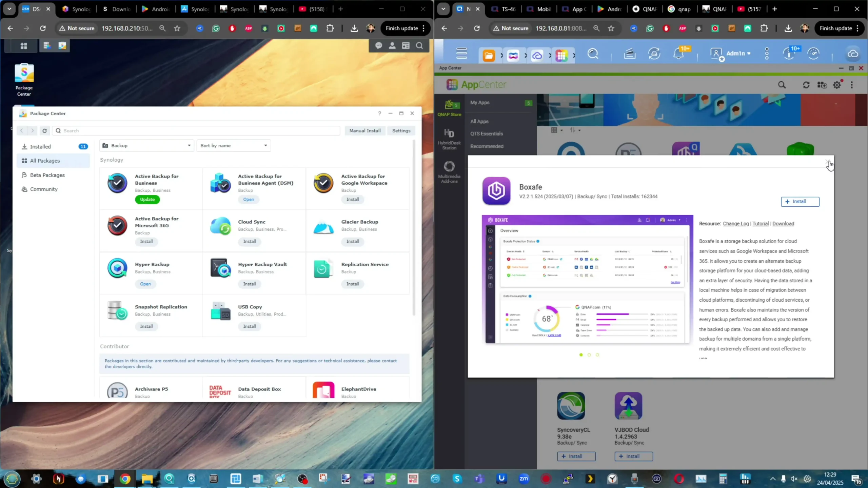Image resolution: width=868 pixels, height=488 pixels.
Task: Select Installed in Package Center sidebar
Action: pyautogui.click(x=53, y=147)
